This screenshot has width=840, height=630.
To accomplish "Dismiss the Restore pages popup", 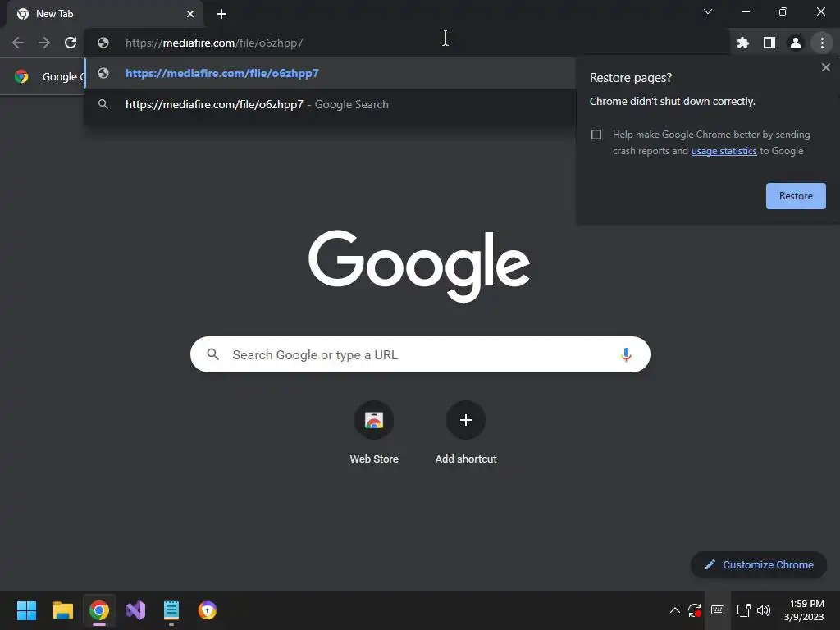I will coord(825,67).
